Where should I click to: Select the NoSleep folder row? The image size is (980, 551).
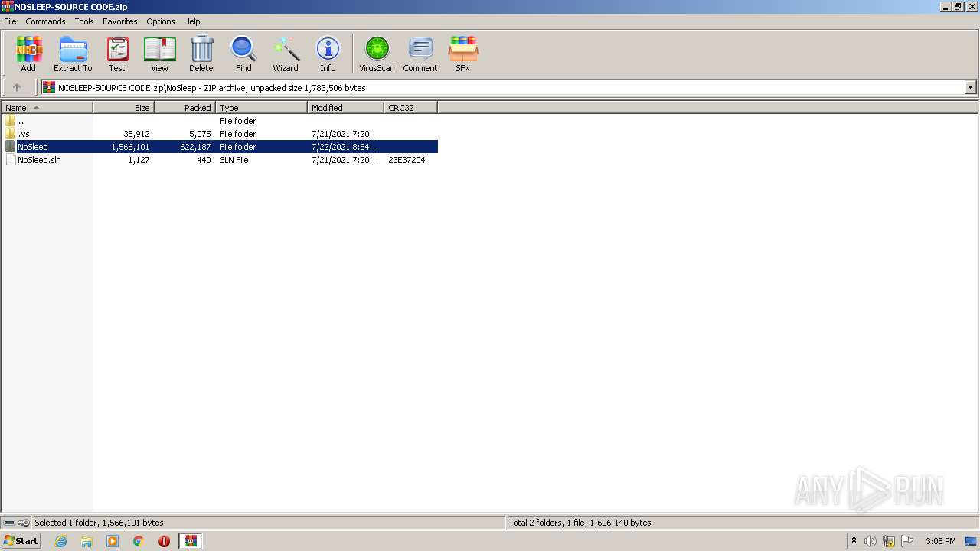pyautogui.click(x=220, y=147)
